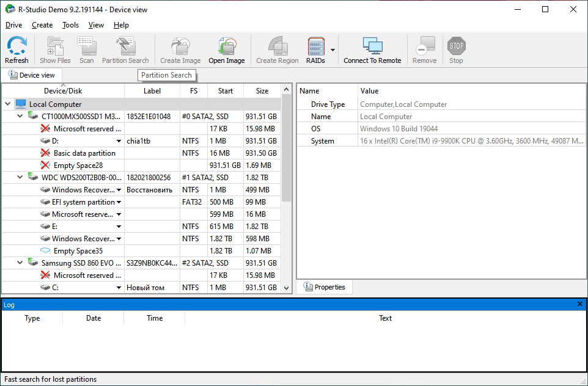
Task: Click the RAIDs toolbar icon
Action: coord(316,46)
